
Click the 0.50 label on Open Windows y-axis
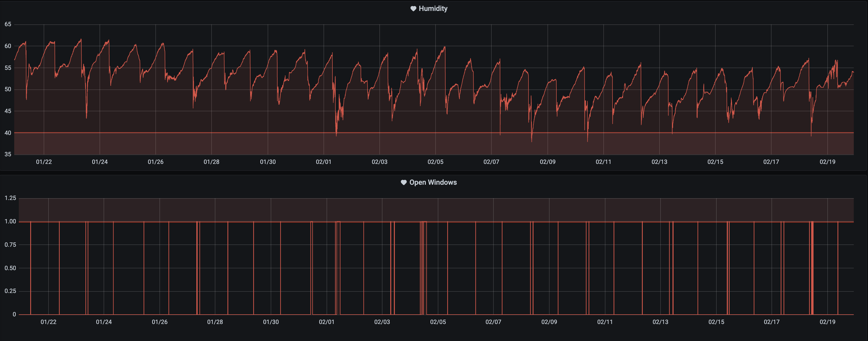point(10,268)
